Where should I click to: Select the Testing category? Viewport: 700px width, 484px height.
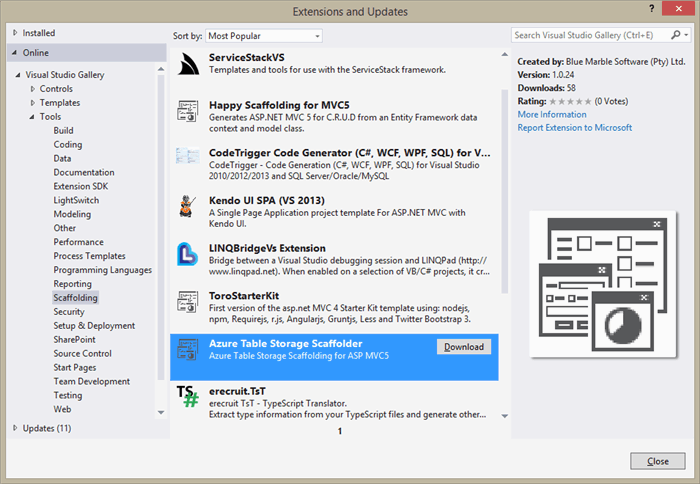pyautogui.click(x=68, y=395)
